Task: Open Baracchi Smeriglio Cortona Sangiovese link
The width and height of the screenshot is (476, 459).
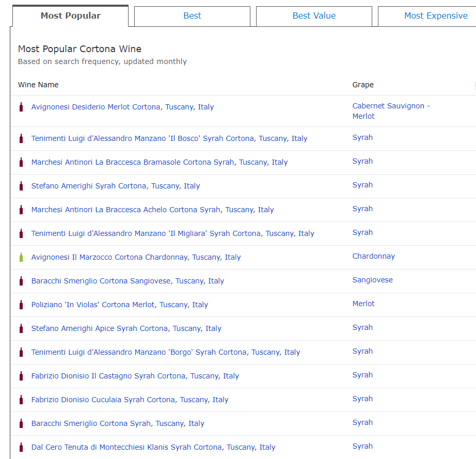Action: tap(128, 281)
